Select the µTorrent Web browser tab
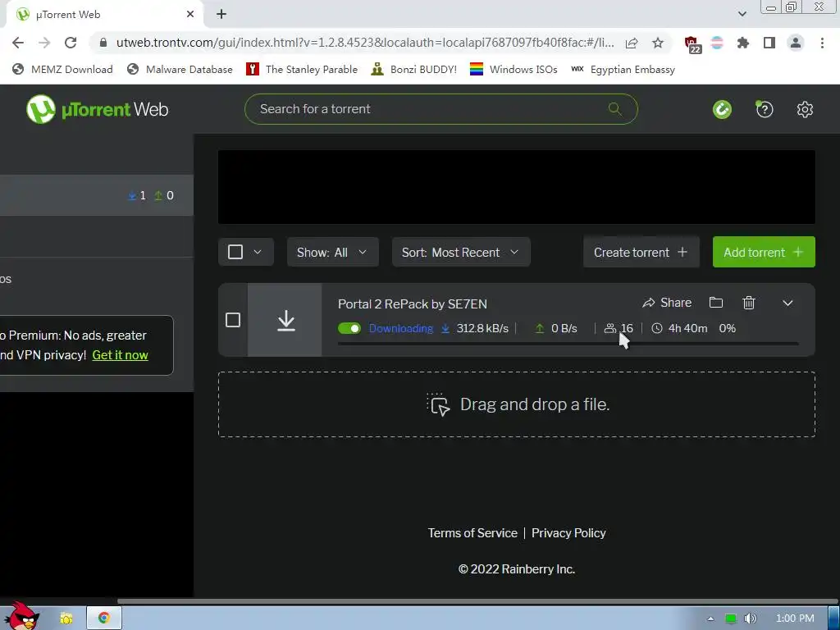840x630 pixels. [104, 15]
